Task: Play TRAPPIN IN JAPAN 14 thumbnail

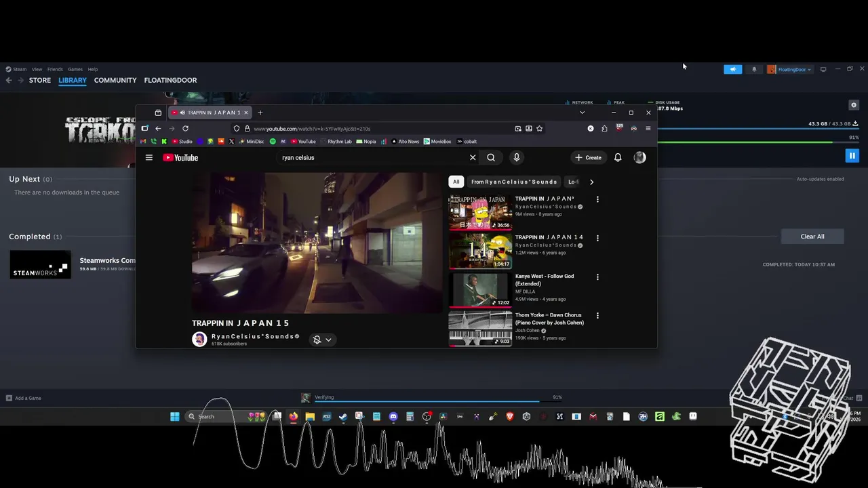Action: 480,251
